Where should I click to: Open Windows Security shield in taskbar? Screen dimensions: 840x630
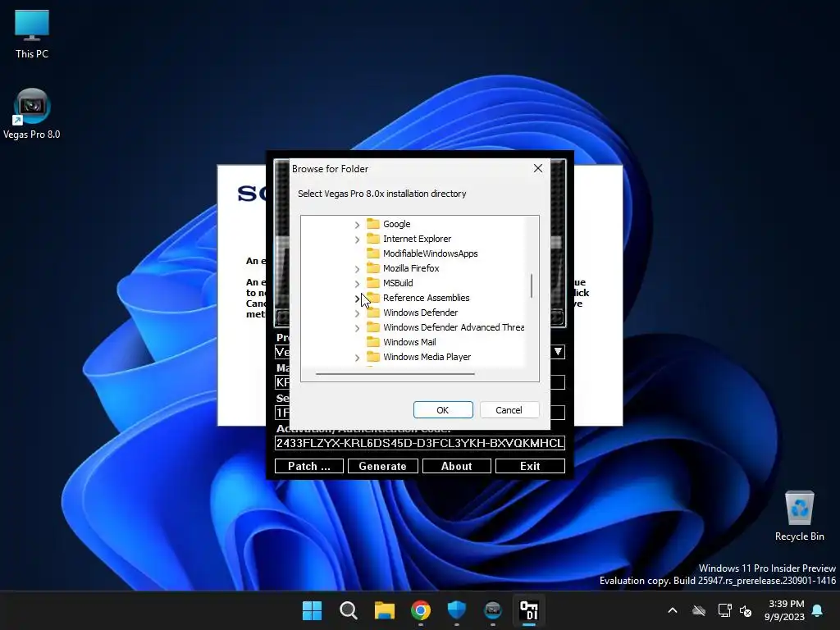point(456,610)
